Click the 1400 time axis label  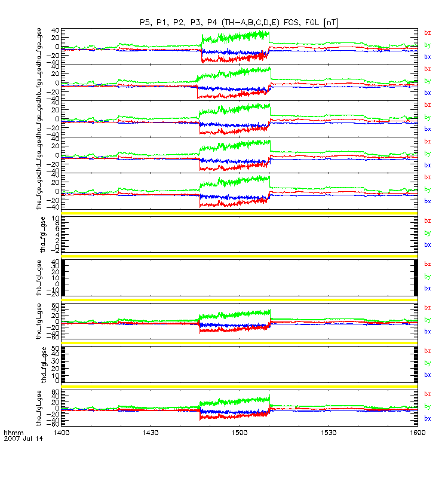62,433
